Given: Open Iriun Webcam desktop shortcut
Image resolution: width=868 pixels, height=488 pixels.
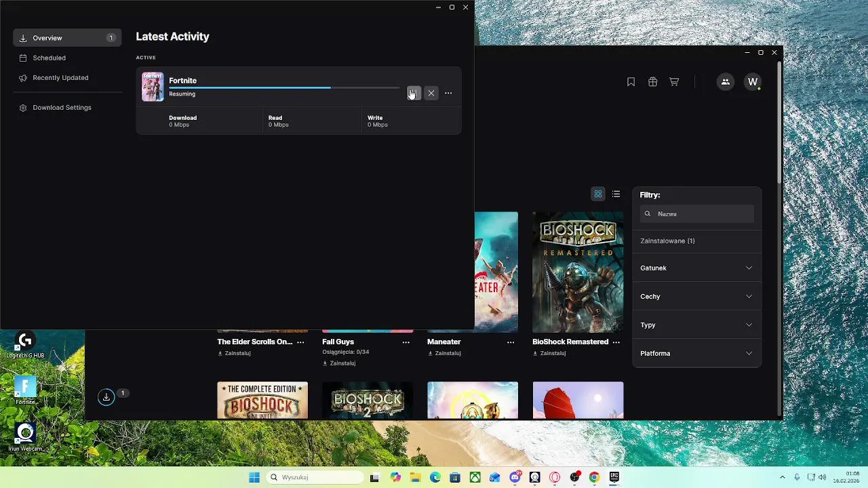Looking at the screenshot, I should (x=25, y=437).
